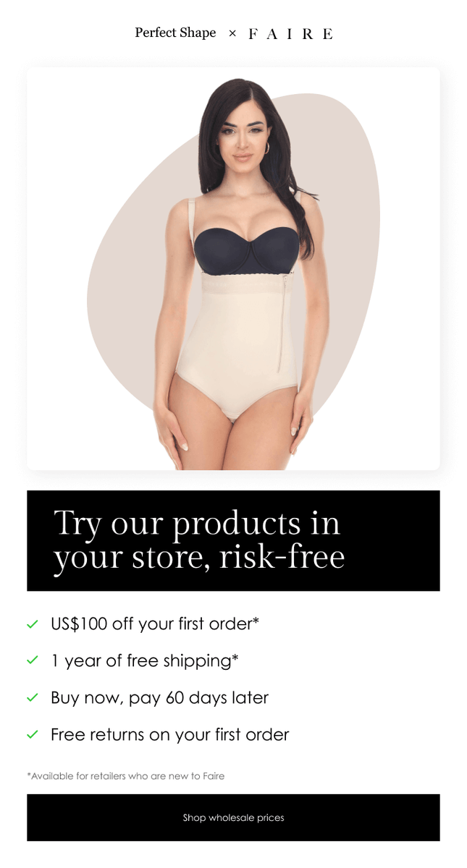Click the green checkmark beside US$100 off

click(33, 624)
